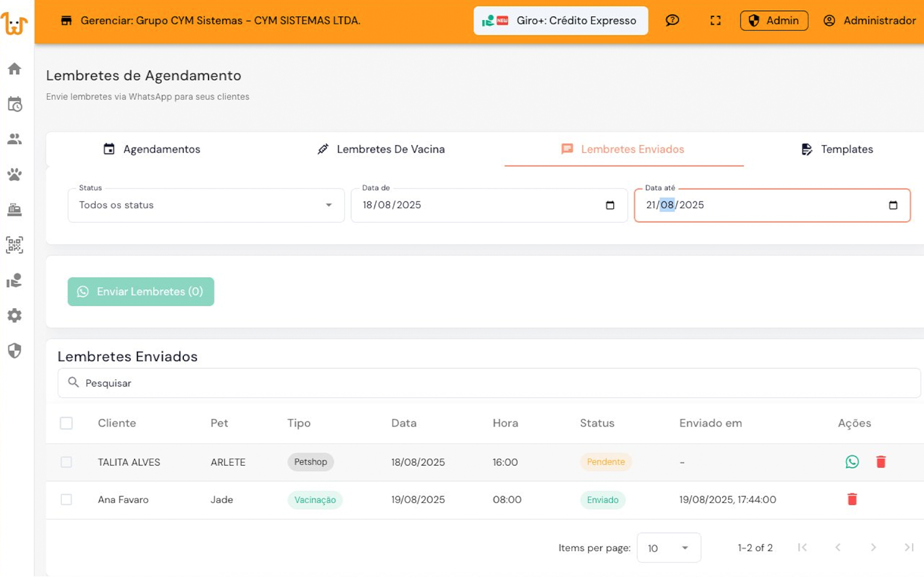Click the home icon in the sidebar
Viewport: 924px width, 577px height.
[14, 69]
